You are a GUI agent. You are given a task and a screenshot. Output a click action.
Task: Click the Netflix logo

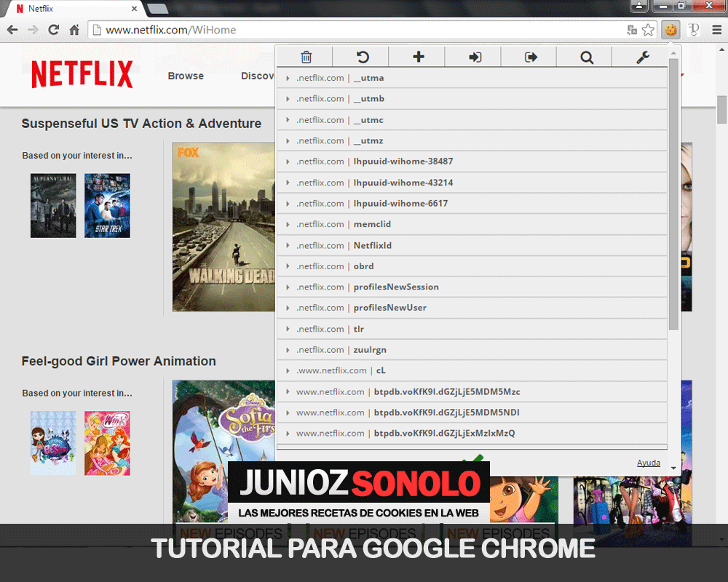tap(82, 74)
